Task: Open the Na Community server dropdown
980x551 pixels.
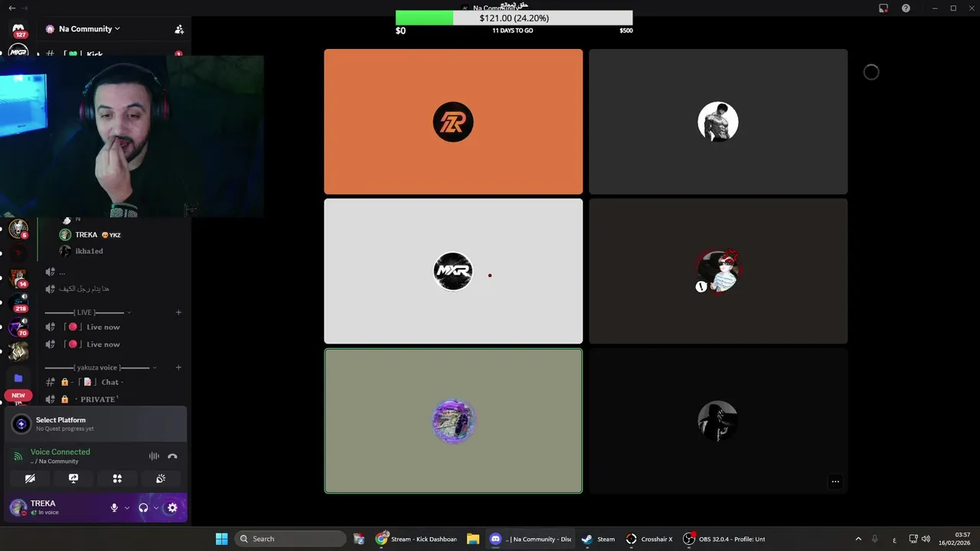Action: pos(89,29)
